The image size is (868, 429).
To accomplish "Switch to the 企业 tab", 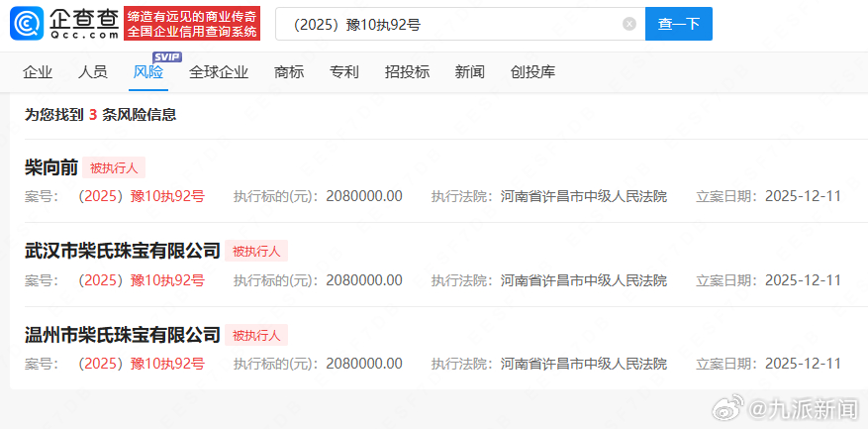I will click(38, 72).
